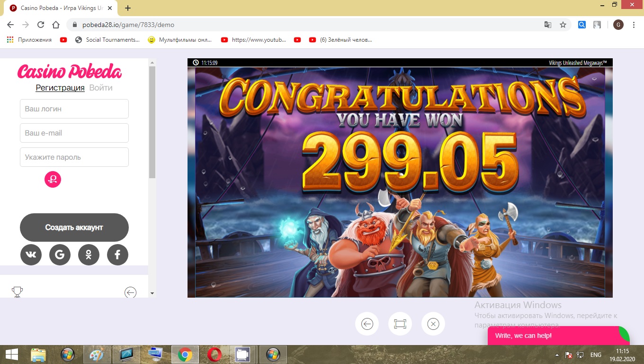644x364 pixels.
Task: Open the network tray icon
Action: pos(580,355)
